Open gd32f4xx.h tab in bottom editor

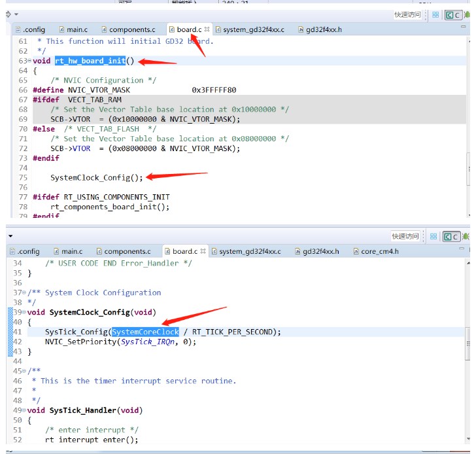coord(319,251)
